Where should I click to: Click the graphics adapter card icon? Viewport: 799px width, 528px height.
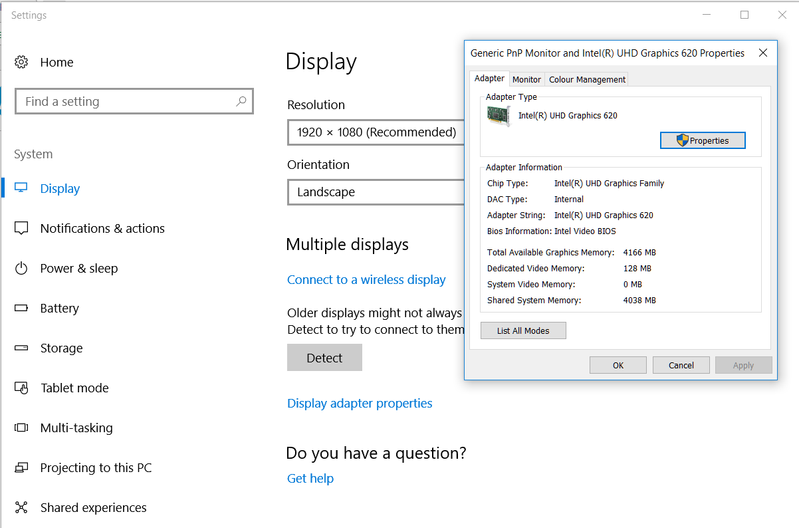point(498,116)
